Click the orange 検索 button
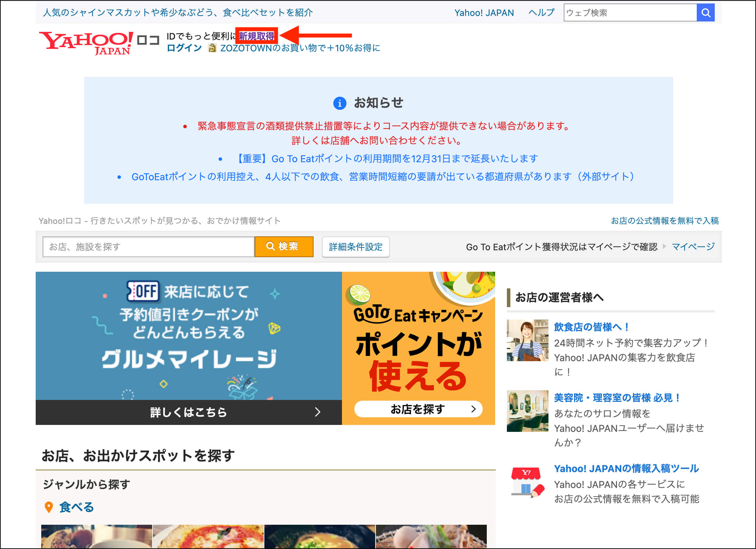 (284, 246)
